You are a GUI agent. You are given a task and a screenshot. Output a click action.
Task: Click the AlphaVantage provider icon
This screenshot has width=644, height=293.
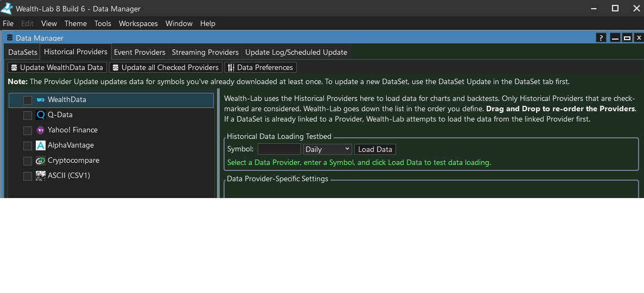[41, 145]
